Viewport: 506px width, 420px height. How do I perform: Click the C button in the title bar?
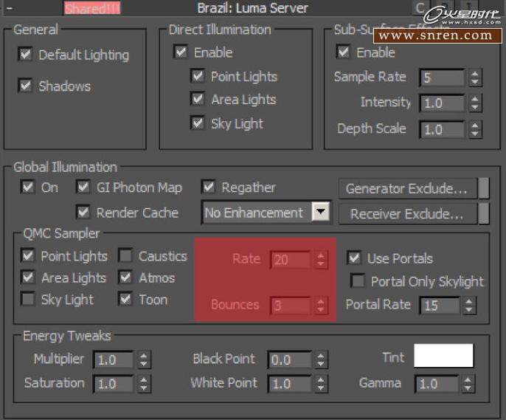420,7
